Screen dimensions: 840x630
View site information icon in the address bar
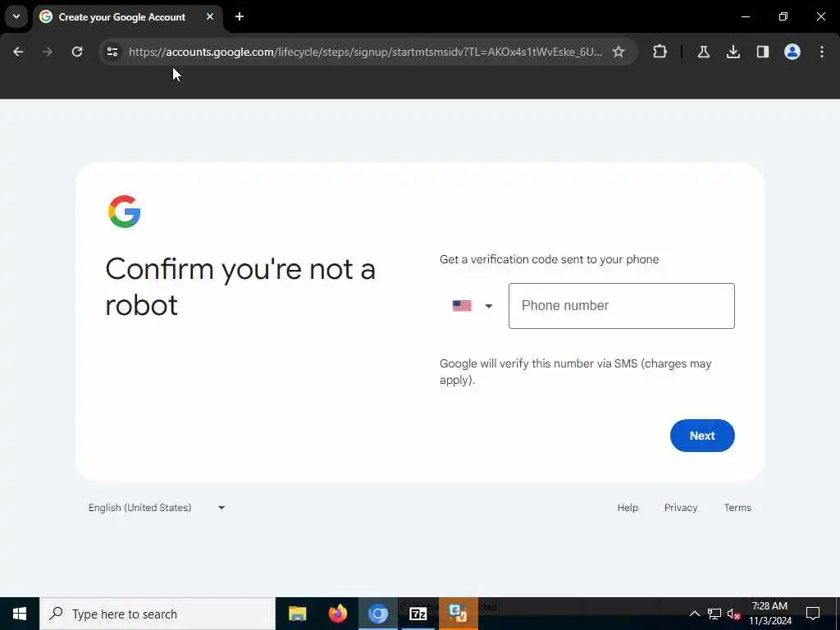pos(112,52)
